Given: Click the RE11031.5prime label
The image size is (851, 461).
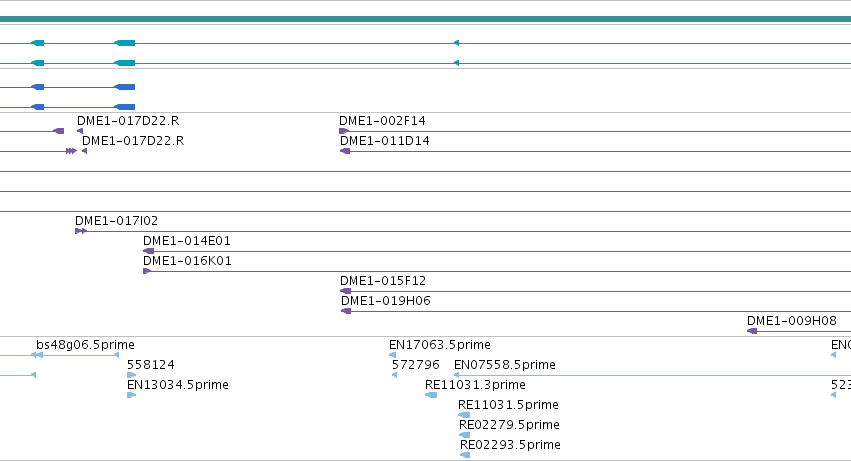Looking at the screenshot, I should pos(508,405).
